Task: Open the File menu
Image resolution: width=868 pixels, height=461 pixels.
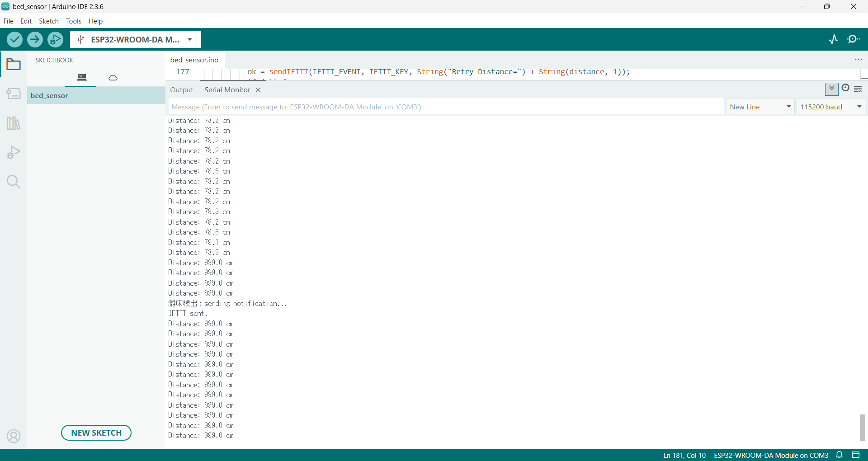Action: click(x=9, y=21)
